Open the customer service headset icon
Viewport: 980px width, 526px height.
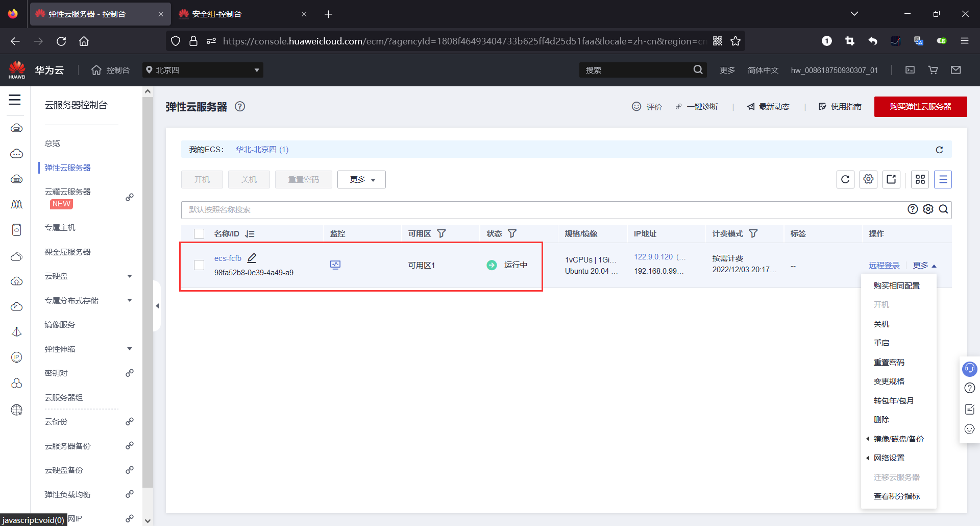pos(969,369)
